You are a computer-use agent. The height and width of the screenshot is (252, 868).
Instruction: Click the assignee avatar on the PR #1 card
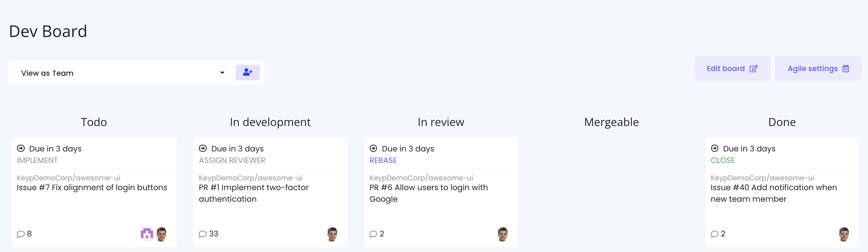point(332,234)
